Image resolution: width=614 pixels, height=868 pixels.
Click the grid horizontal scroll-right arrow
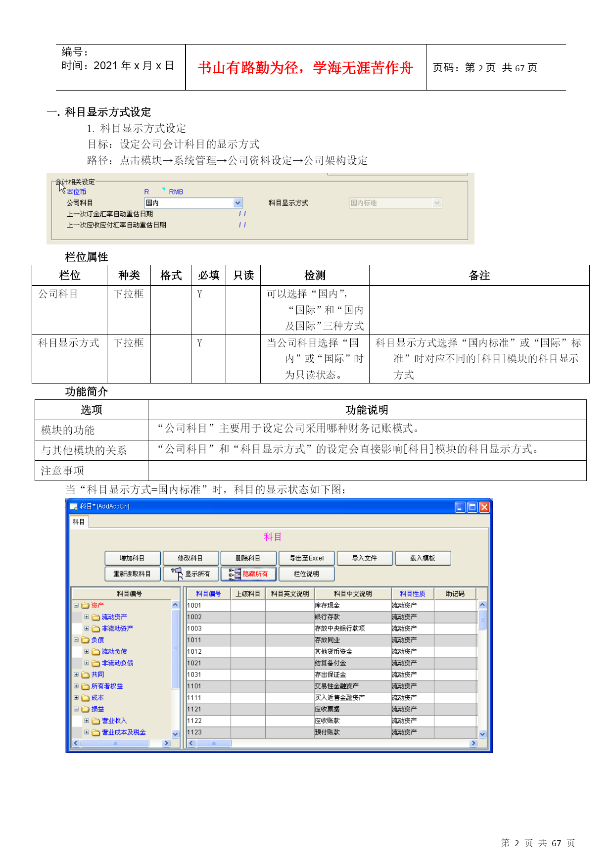tap(473, 743)
